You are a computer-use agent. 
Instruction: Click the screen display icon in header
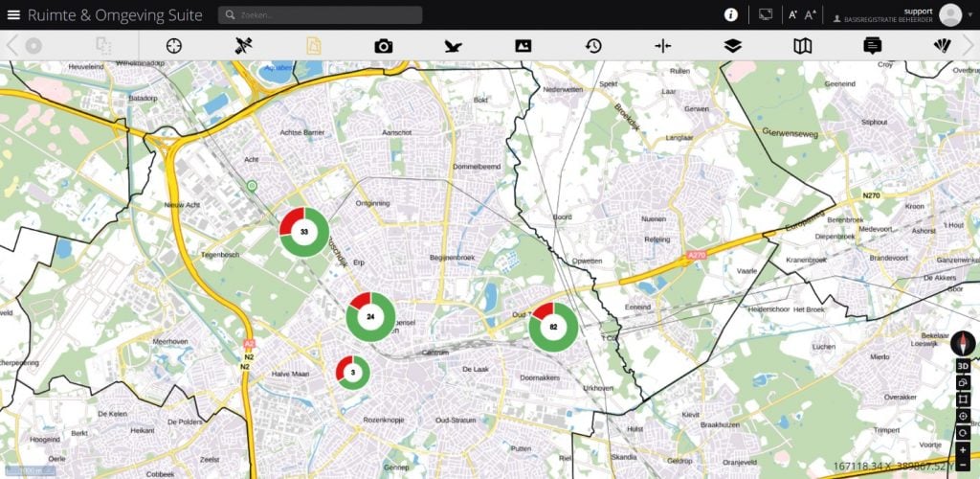(x=766, y=14)
